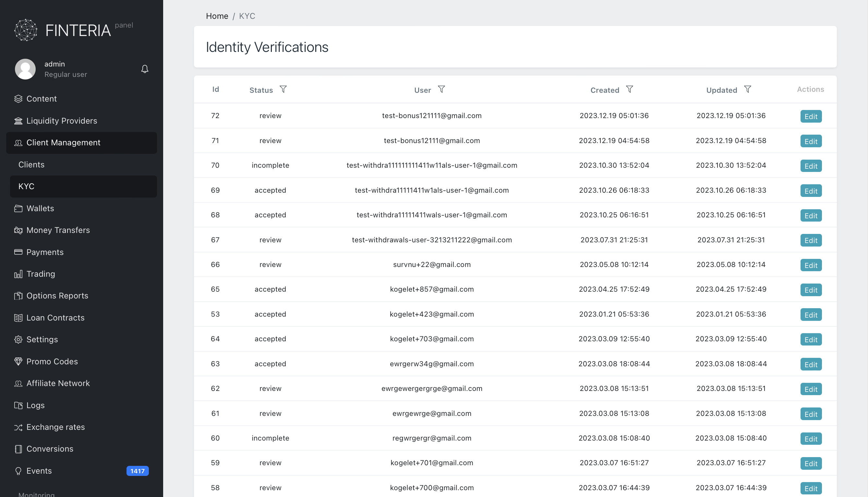Click the notification bell icon
The image size is (868, 497).
click(145, 69)
